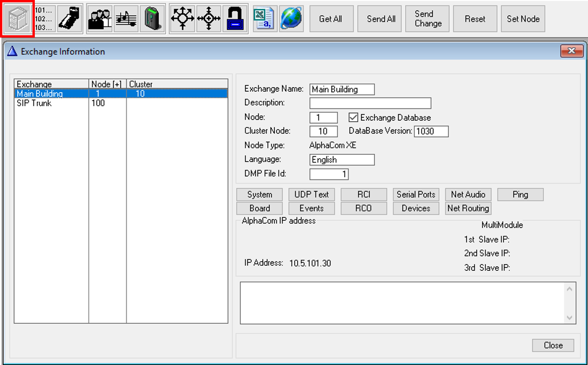Select SIP Trunk in exchange list
Viewport: 588px width, 365px height.
click(34, 103)
